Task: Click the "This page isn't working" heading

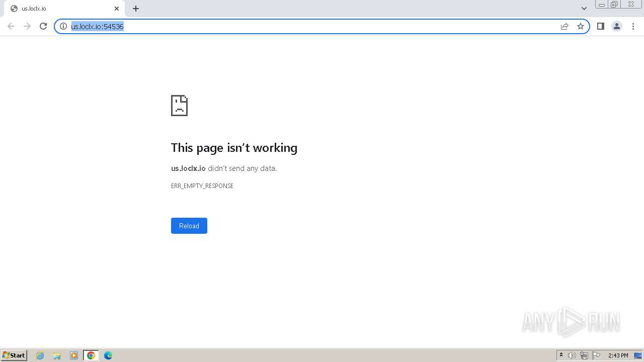Action: (234, 147)
